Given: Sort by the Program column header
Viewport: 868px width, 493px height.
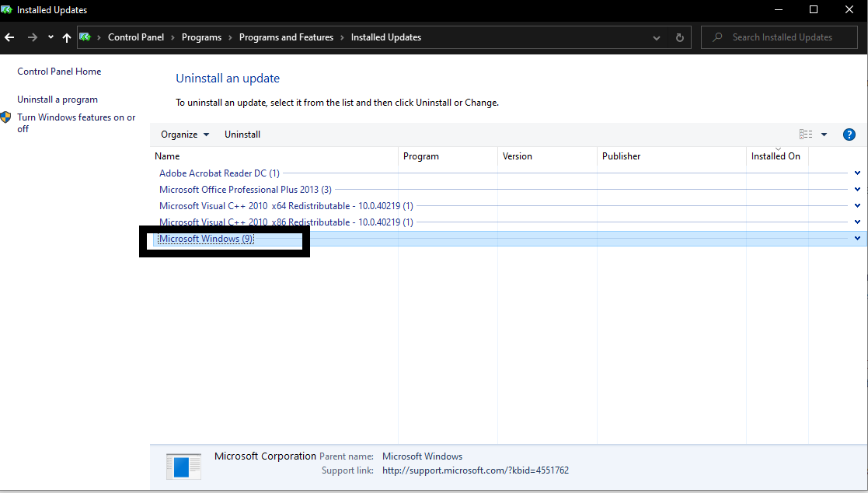Looking at the screenshot, I should click(x=448, y=156).
